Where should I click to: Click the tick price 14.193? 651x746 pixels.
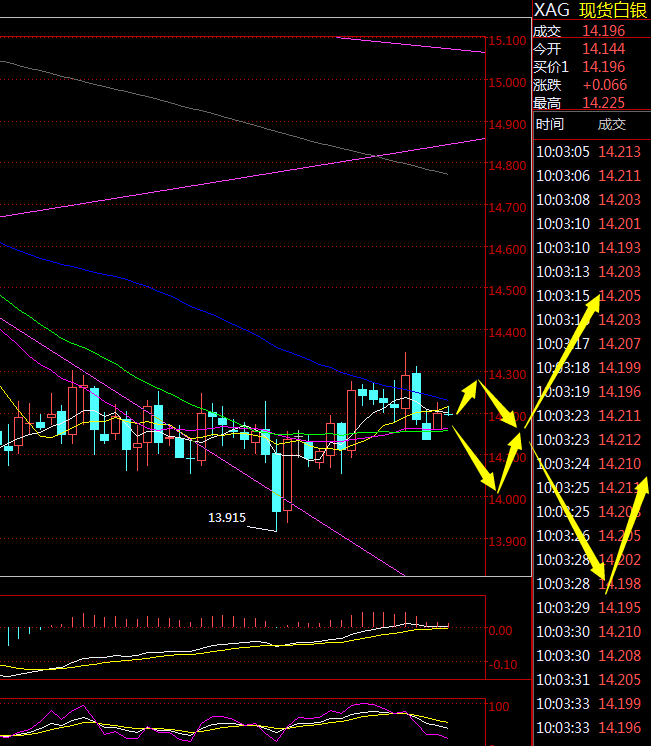(x=620, y=248)
